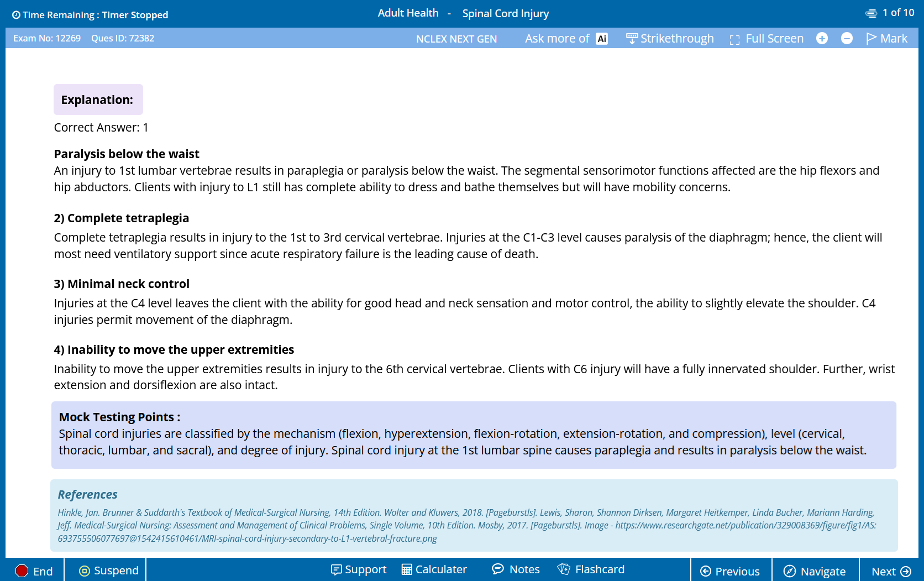Image resolution: width=924 pixels, height=581 pixels.
Task: Click the References heading
Action: coord(88,495)
